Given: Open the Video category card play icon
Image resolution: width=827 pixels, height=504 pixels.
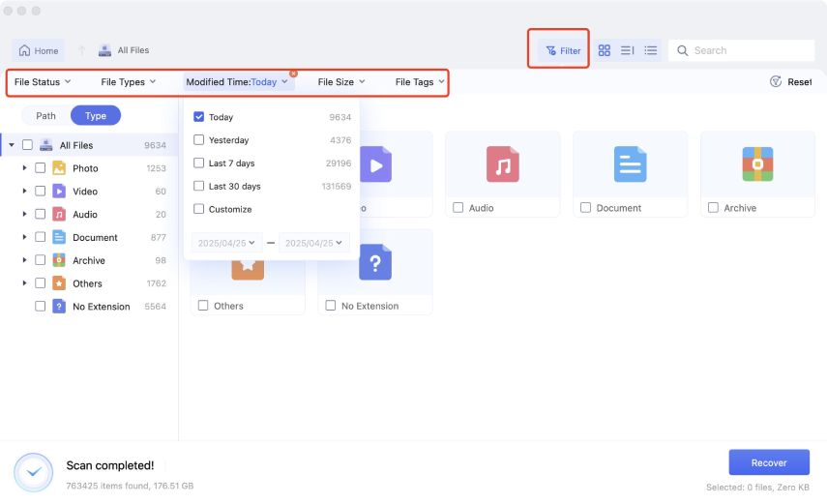Looking at the screenshot, I should (376, 164).
